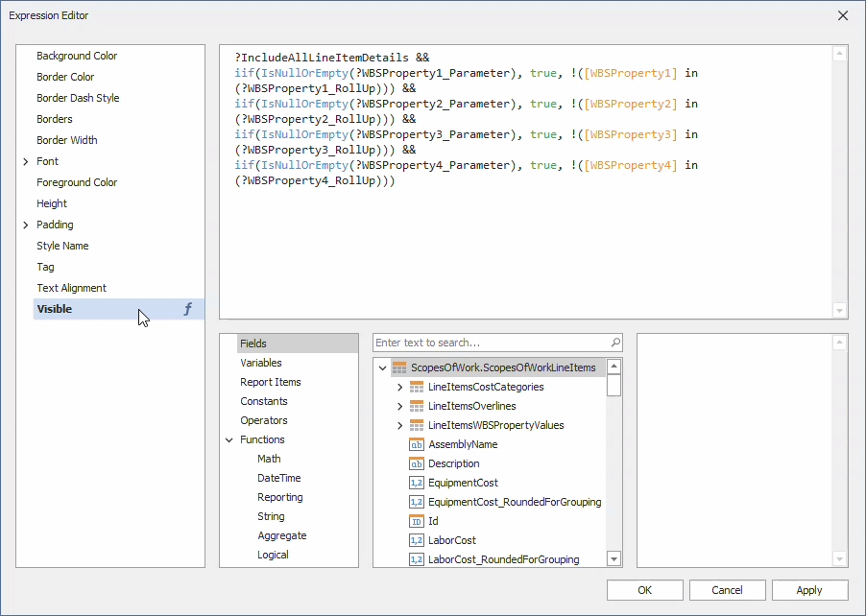Click the AssemblyName string field icon
Viewport: 866px width, 616px height.
[x=417, y=444]
